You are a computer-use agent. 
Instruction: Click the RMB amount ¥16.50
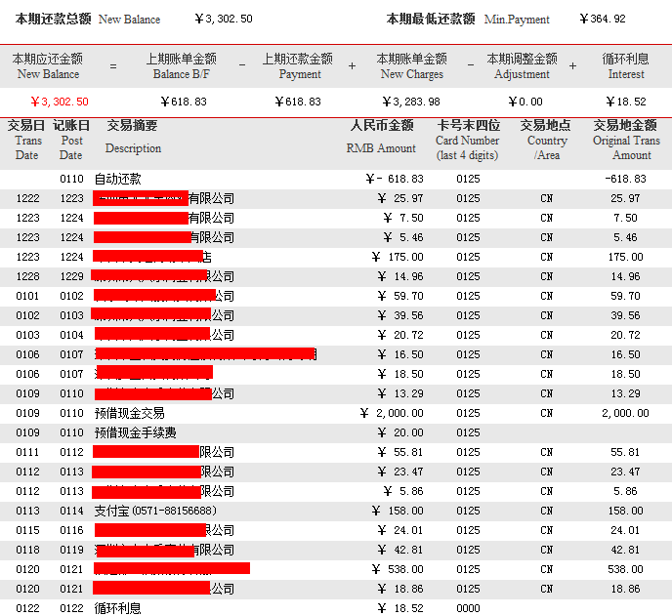[400, 354]
